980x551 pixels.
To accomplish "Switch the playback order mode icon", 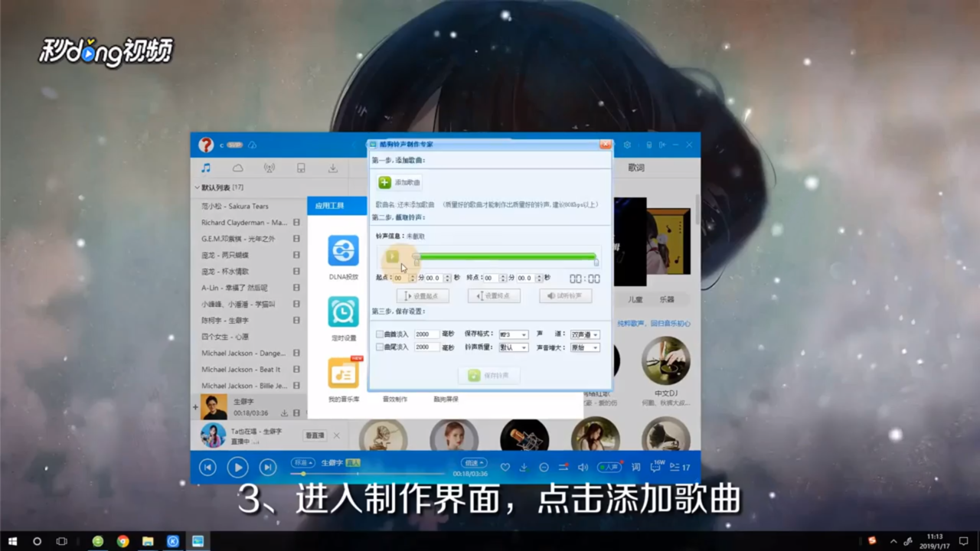I will point(563,467).
